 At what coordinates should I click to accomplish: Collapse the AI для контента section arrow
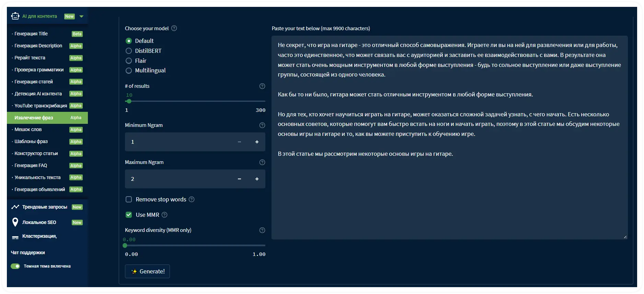point(81,16)
